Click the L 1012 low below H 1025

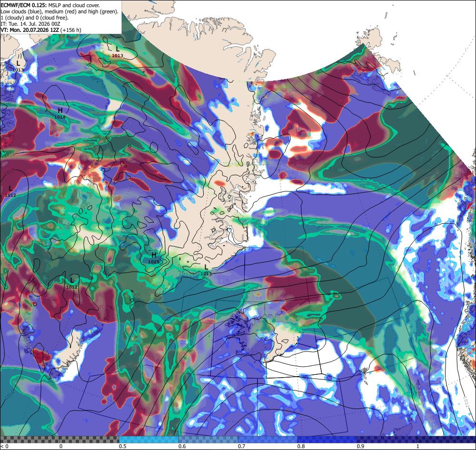click(72, 283)
